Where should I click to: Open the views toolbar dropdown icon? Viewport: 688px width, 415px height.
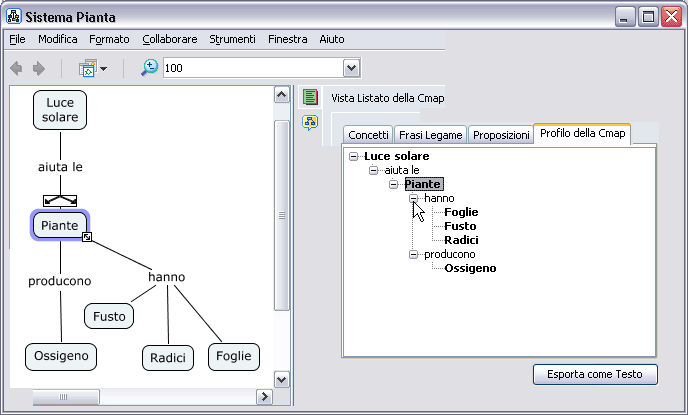coord(92,68)
